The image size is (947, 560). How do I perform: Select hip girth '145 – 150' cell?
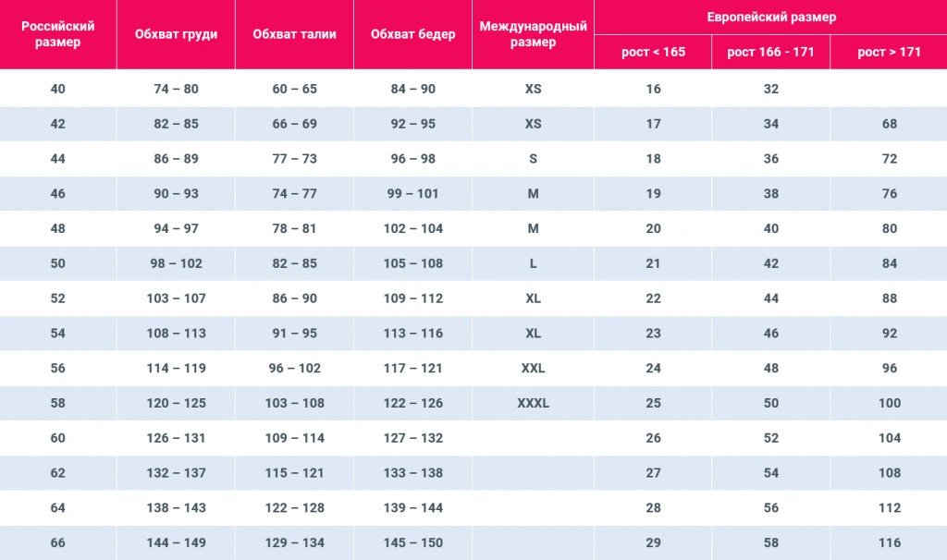point(412,542)
